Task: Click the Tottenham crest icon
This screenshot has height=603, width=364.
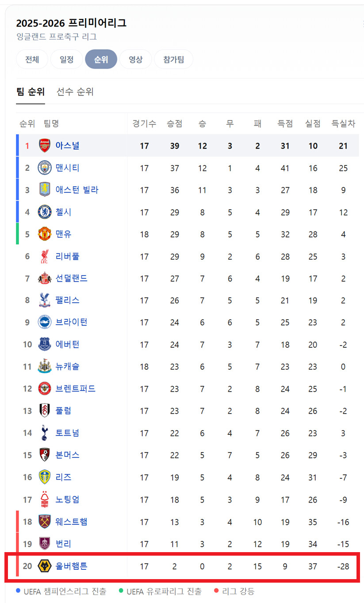Action: (x=45, y=433)
